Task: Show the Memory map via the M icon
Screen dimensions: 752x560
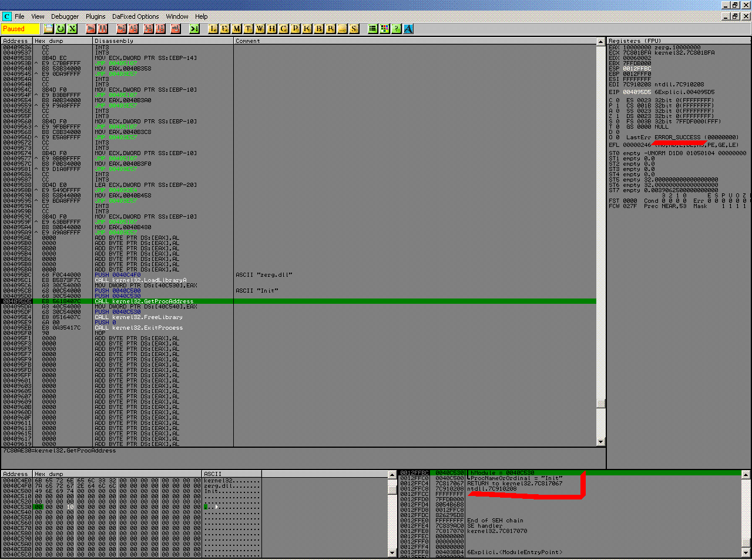Action: click(237, 28)
